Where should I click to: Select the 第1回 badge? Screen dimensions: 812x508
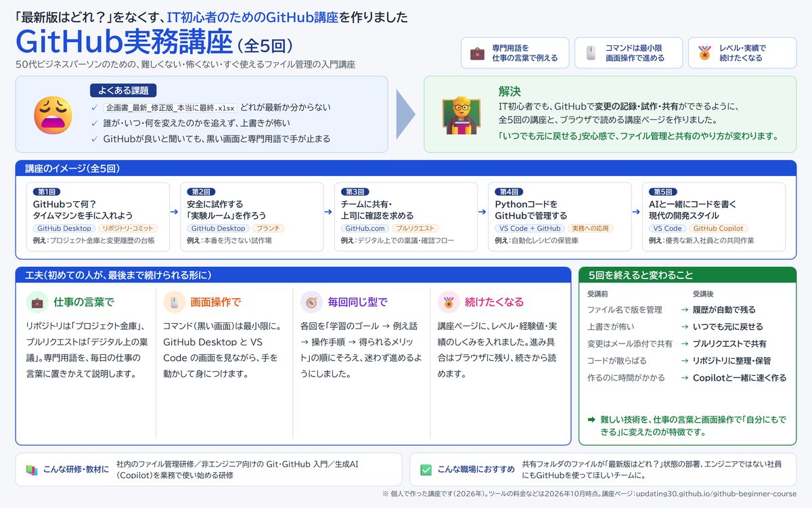[x=47, y=192]
